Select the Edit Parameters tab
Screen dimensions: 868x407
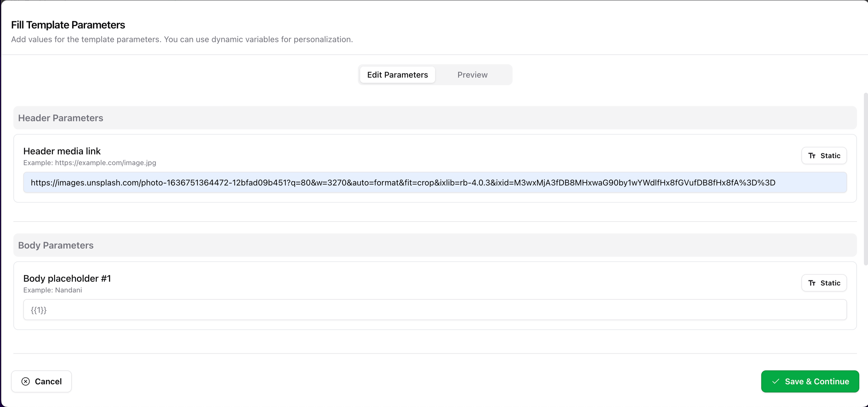(397, 75)
